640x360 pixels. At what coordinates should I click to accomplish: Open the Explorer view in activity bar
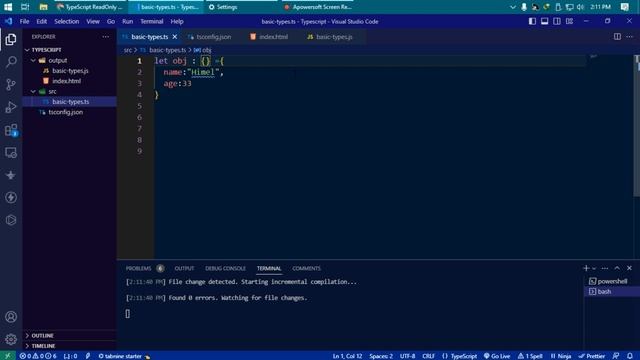click(11, 39)
